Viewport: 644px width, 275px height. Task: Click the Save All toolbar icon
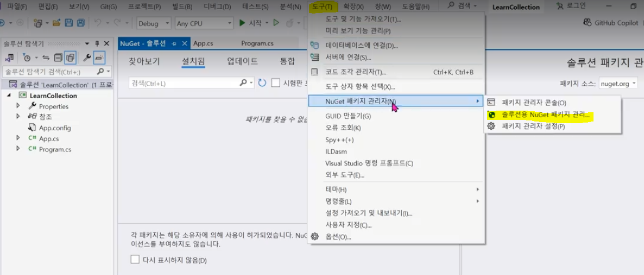click(x=81, y=23)
